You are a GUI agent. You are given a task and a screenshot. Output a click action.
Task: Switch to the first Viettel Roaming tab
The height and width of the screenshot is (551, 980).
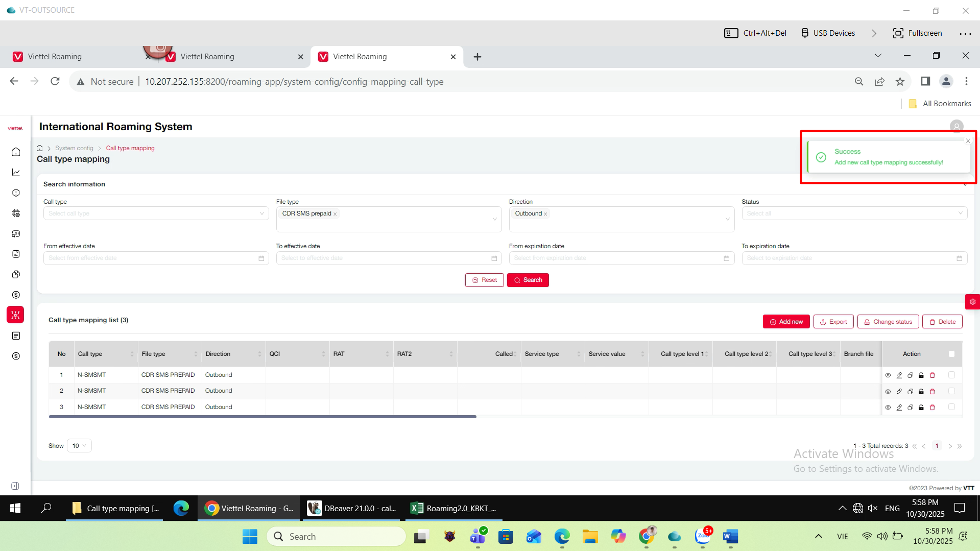point(55,57)
